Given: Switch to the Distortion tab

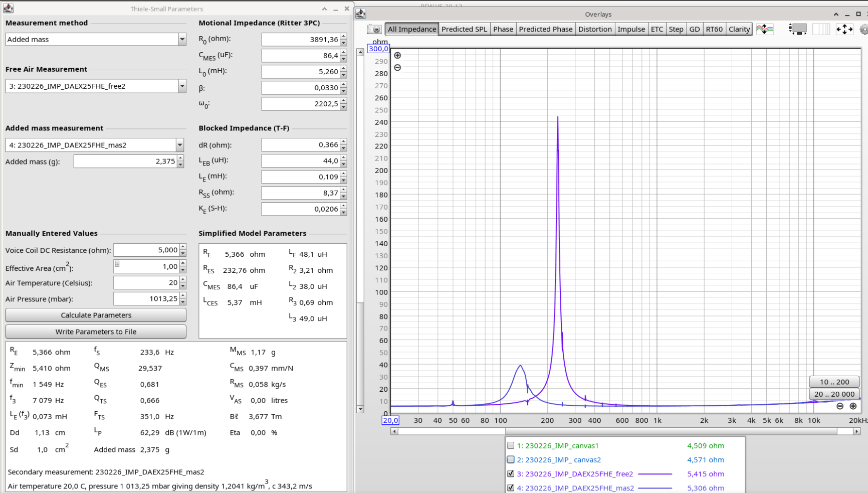Looking at the screenshot, I should 595,29.
